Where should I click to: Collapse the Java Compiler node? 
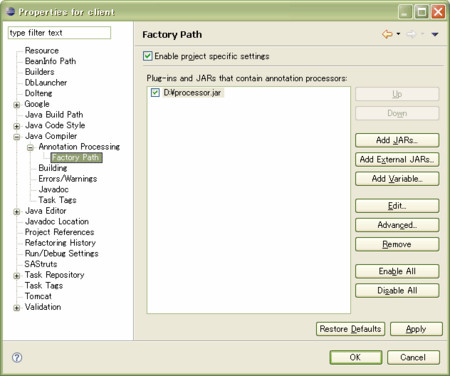16,137
